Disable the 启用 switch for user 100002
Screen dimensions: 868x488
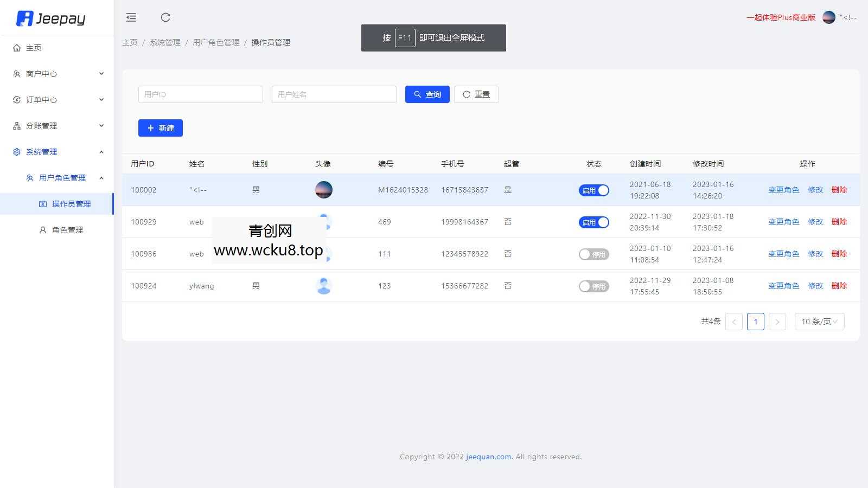click(x=593, y=190)
